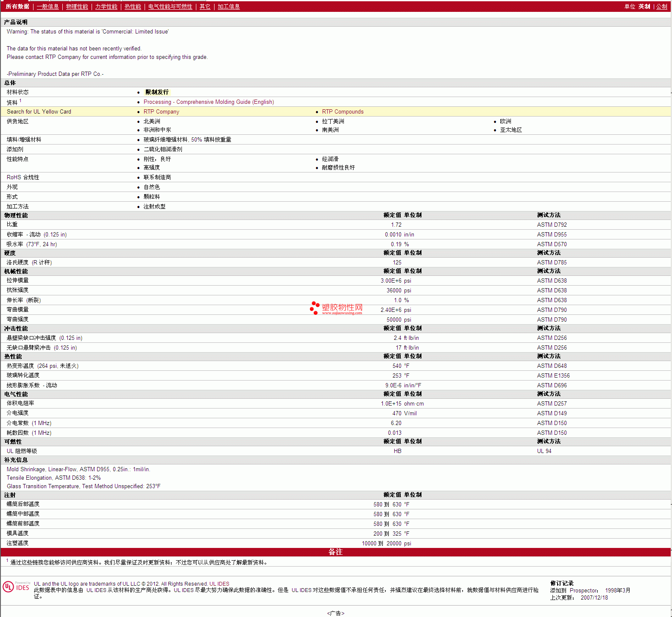Open the 所有数据 tab

click(17, 6)
